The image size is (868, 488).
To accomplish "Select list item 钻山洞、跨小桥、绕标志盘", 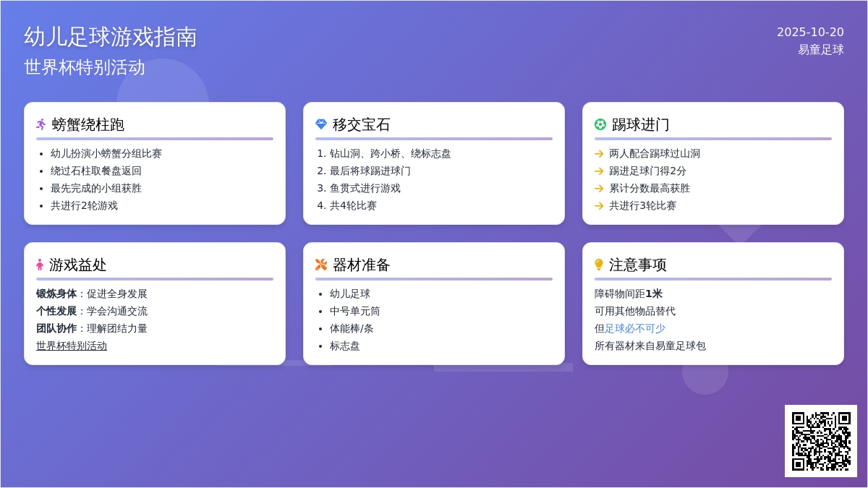I will (x=390, y=154).
